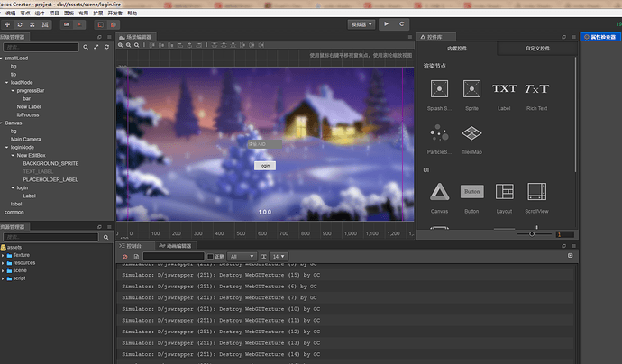622x364 pixels.
Task: Pick the Sprite node icon
Action: click(x=471, y=89)
